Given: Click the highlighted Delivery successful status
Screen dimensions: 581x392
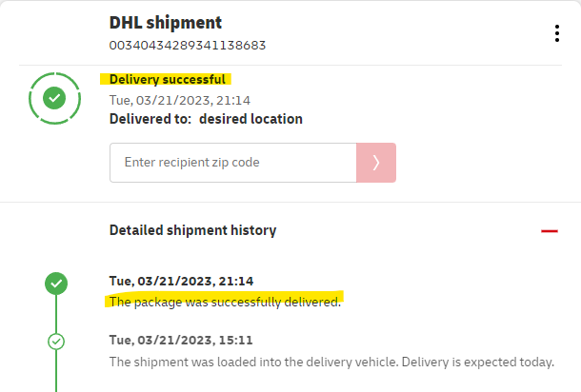Looking at the screenshot, I should (x=168, y=80).
